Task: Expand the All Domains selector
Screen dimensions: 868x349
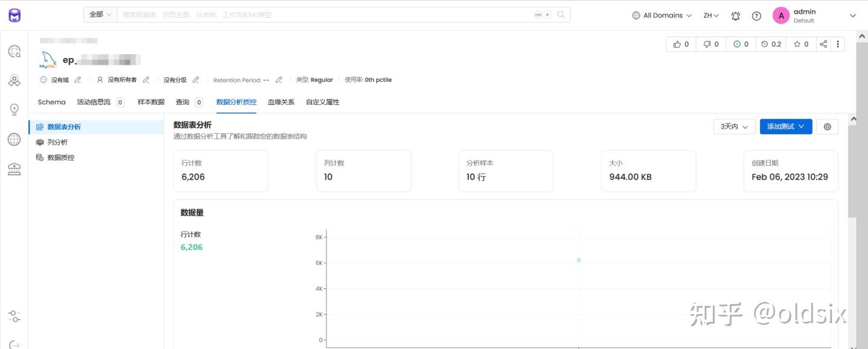Action: click(661, 16)
